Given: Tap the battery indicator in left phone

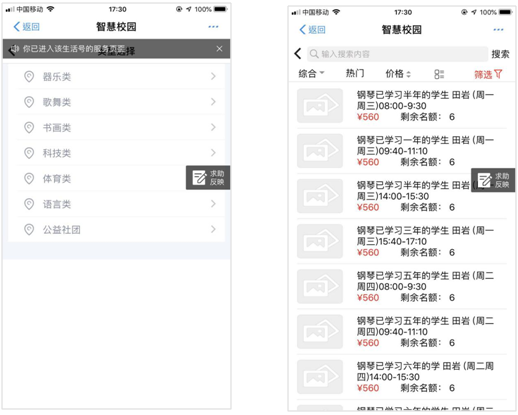Looking at the screenshot, I should point(221,9).
